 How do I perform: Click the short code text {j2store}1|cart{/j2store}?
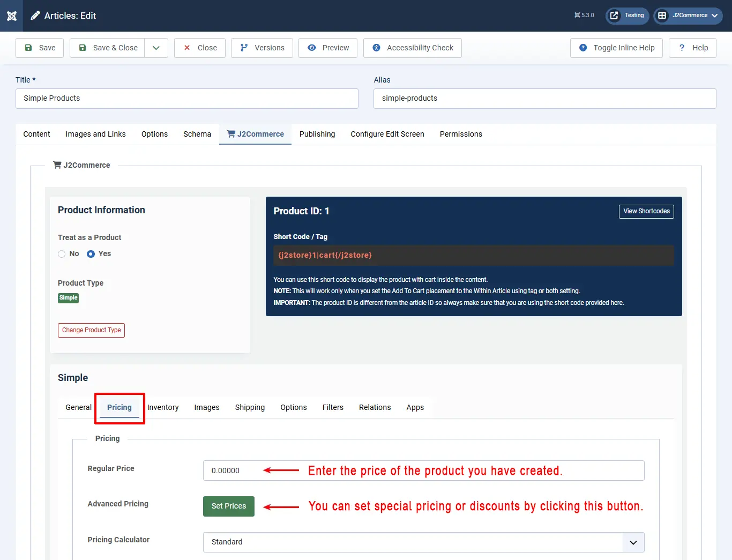[x=325, y=255]
